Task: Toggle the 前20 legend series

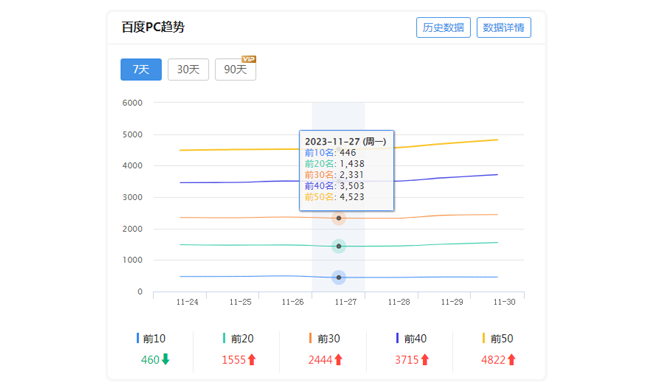Action: 238,338
